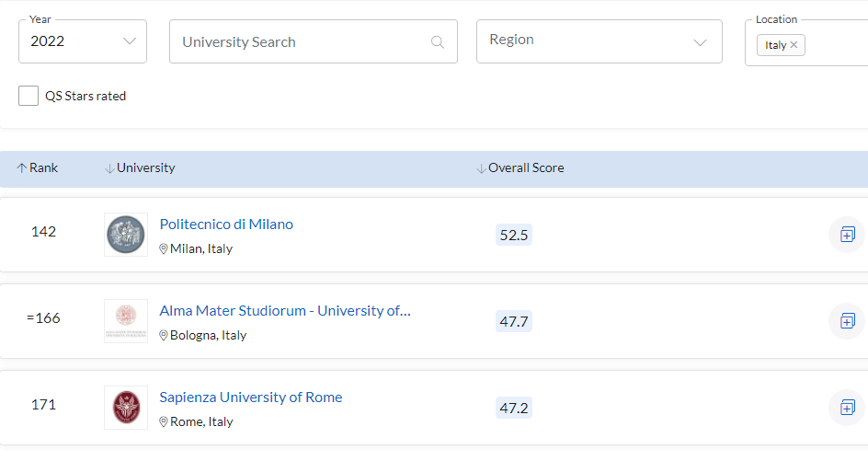The height and width of the screenshot is (461, 868).
Task: Click the magnifier icon in University Search
Action: pos(438,42)
